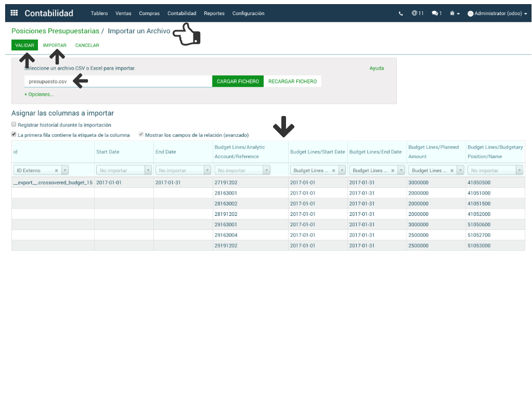Viewport: 532px width, 399px height.
Task: Open the Reportes menu
Action: coord(214,14)
